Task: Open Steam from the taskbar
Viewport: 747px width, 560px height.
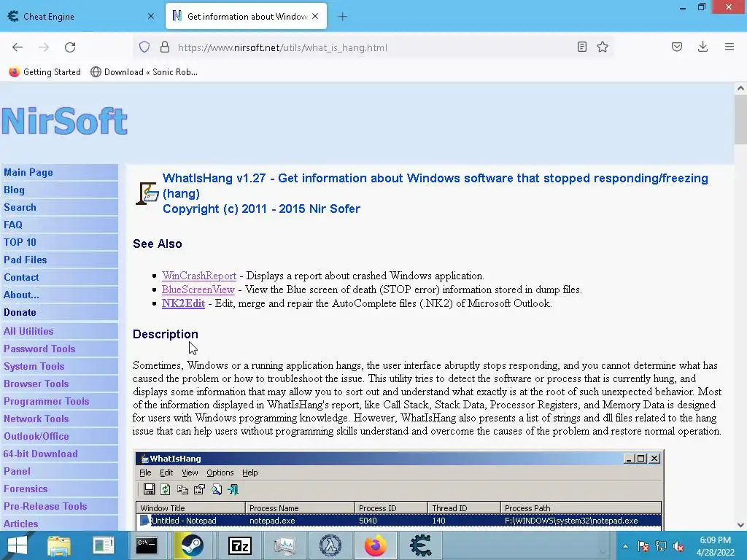Action: (x=191, y=545)
